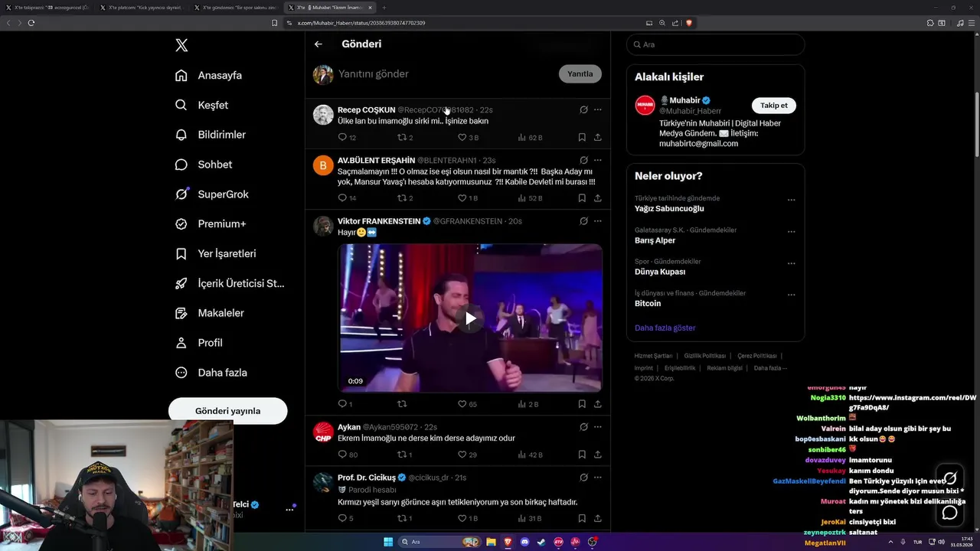The height and width of the screenshot is (551, 980).
Task: Share AV.BÜLENT ERŞAHİN's post
Action: 598,198
